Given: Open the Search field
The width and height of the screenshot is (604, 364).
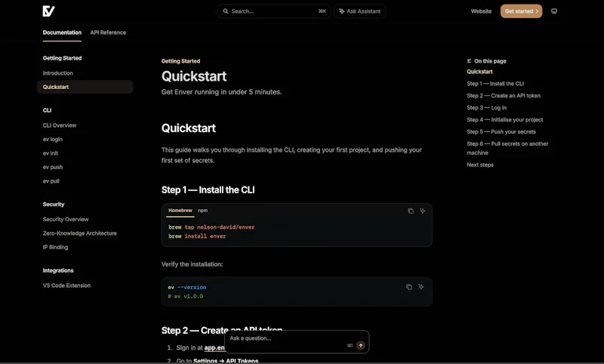Looking at the screenshot, I should click(x=274, y=11).
